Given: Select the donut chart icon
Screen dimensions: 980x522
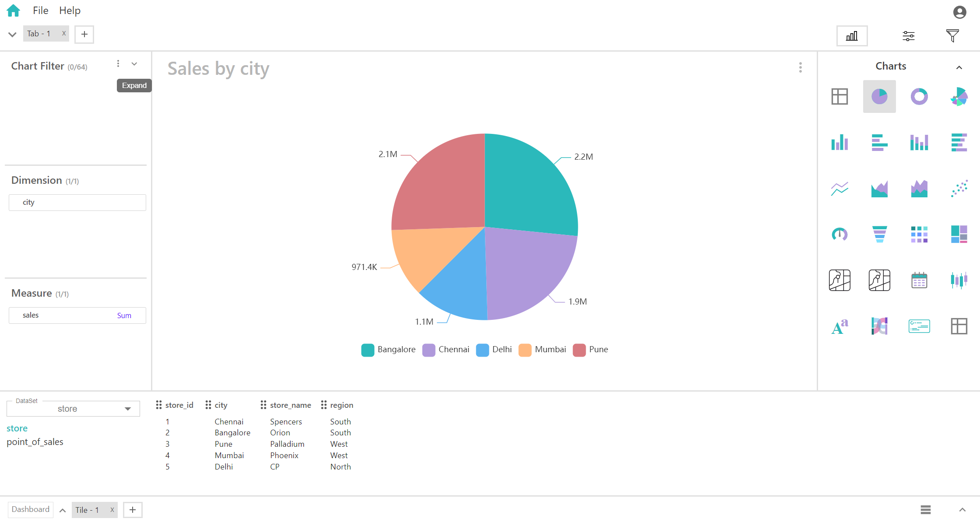Looking at the screenshot, I should (x=919, y=96).
